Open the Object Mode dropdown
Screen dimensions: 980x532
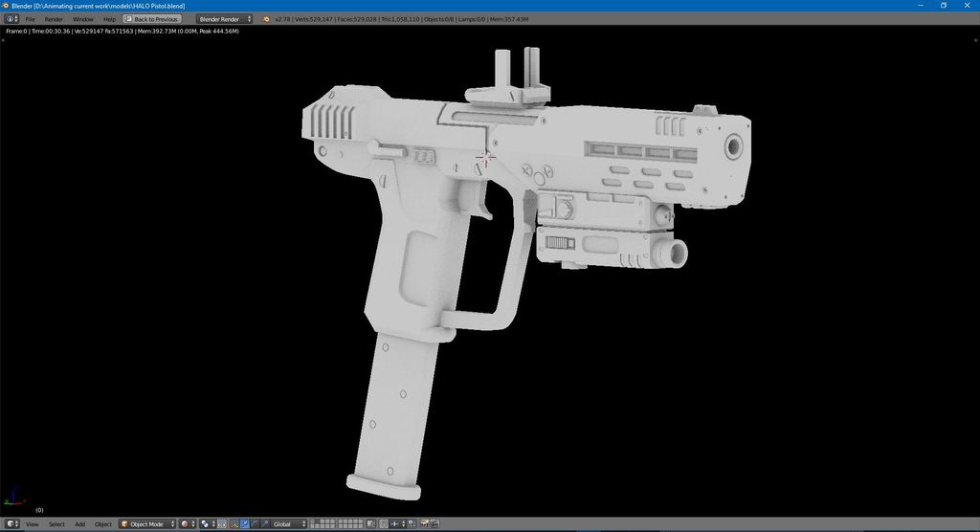(147, 524)
